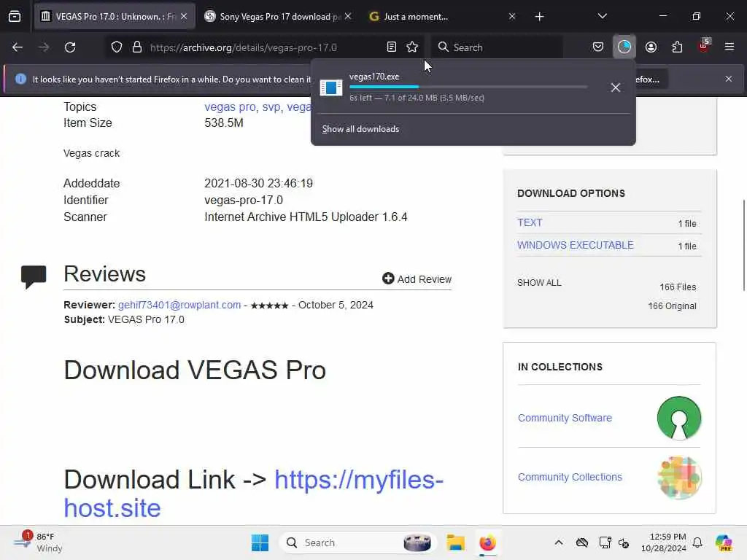Go forward to the next page
This screenshot has height=560, width=747.
click(x=44, y=47)
